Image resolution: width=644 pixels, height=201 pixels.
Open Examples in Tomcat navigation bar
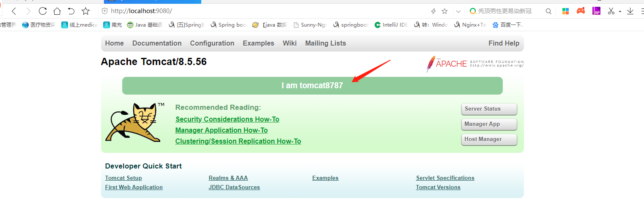click(258, 43)
